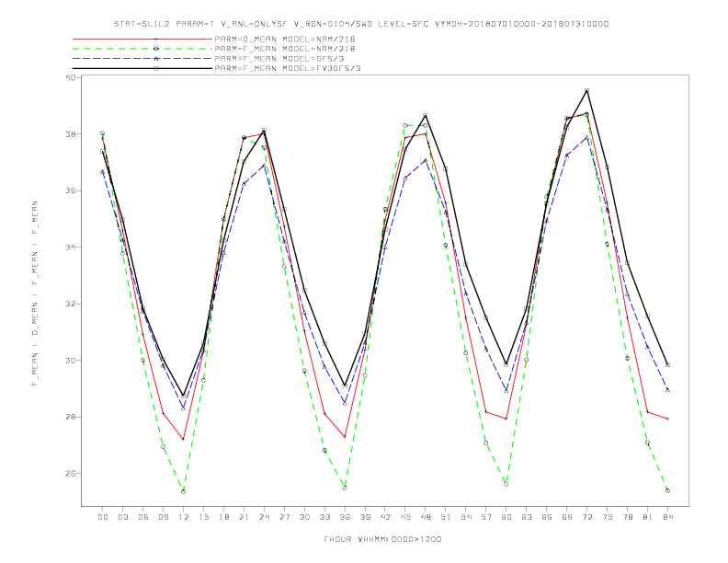Click x-axis tick label 03
The width and height of the screenshot is (728, 563).
[122, 517]
